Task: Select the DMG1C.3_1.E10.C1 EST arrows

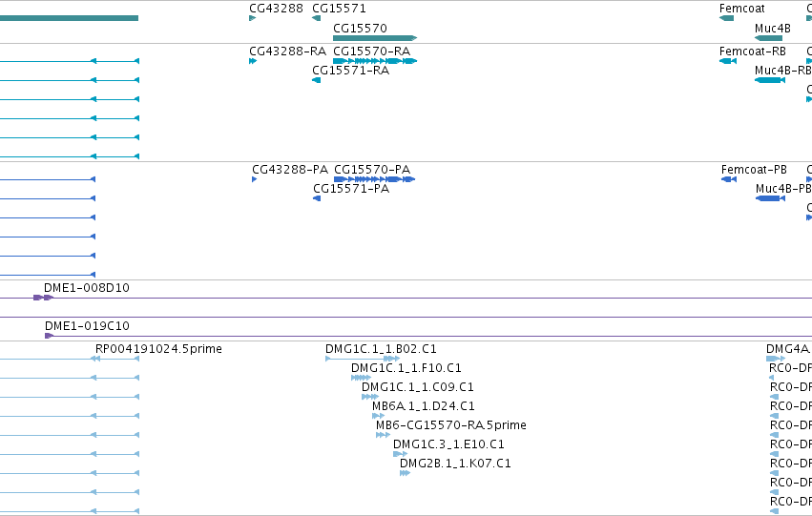Action: [x=400, y=454]
